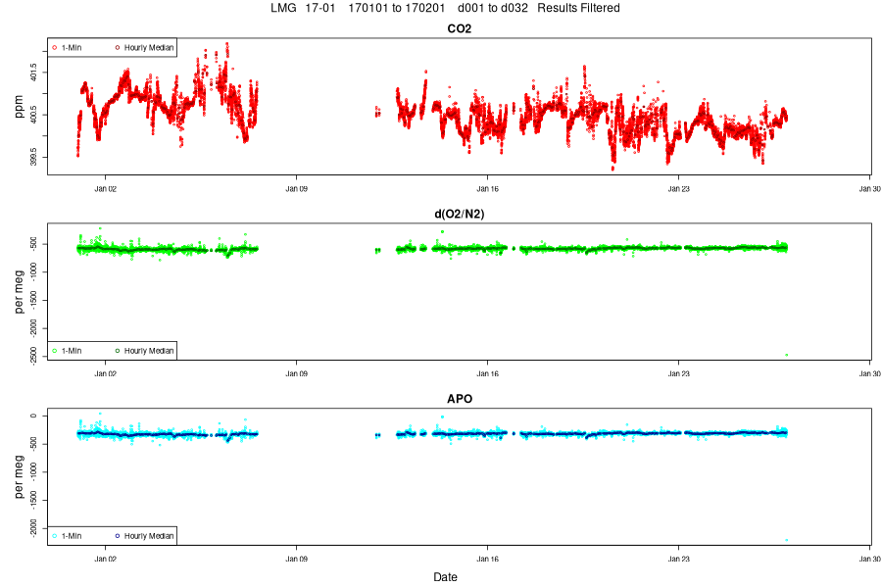Click 'Jan 09' tick label under APO plot
The height and width of the screenshot is (588, 882).
click(296, 559)
